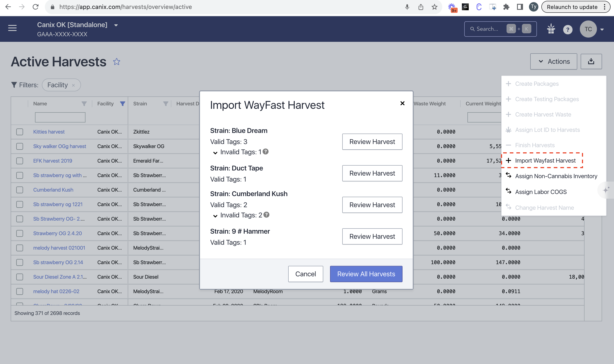Open the Chrome profile avatar Ty
The width and height of the screenshot is (614, 364).
pos(533,7)
